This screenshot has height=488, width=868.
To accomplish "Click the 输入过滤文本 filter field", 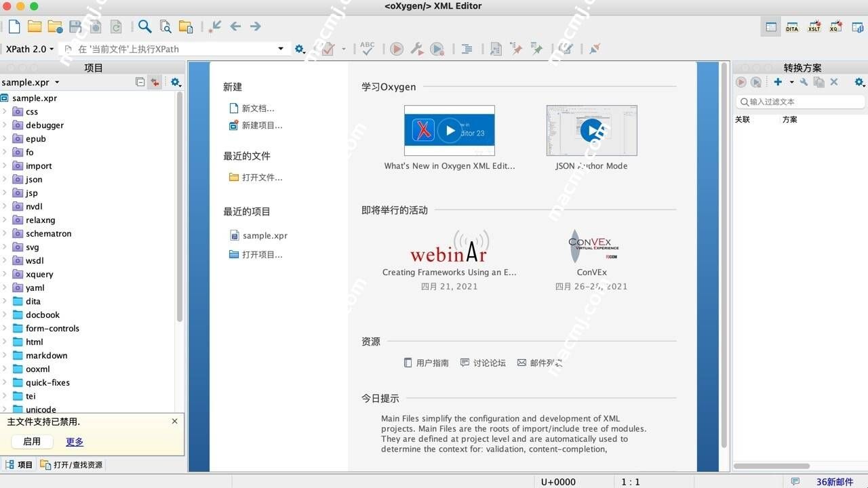I will (x=800, y=102).
